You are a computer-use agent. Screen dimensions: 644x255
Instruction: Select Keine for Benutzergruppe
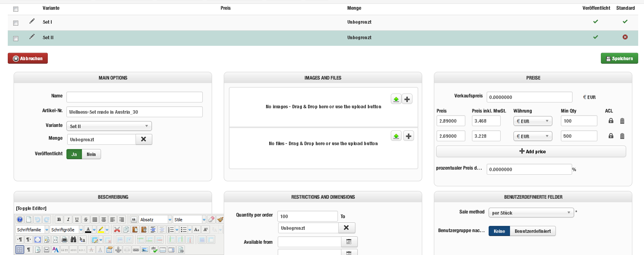(499, 231)
